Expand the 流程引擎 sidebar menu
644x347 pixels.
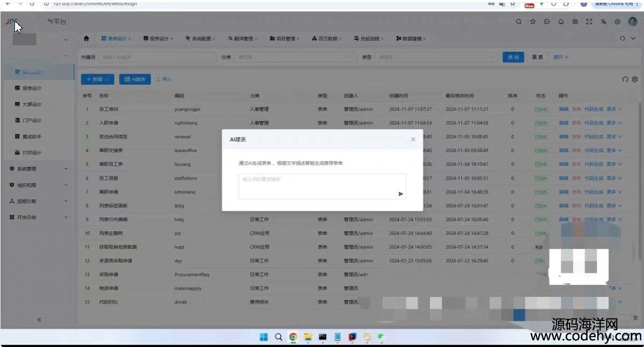click(37, 201)
